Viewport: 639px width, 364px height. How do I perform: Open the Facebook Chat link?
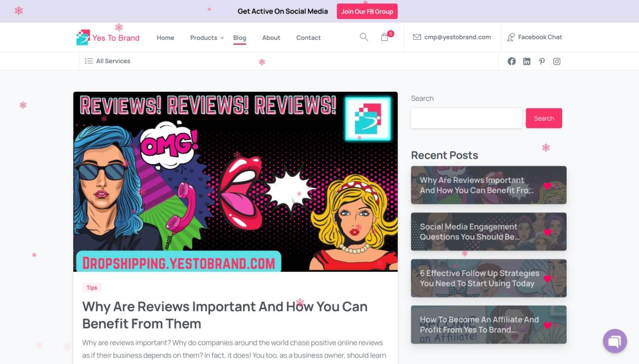[x=535, y=37]
